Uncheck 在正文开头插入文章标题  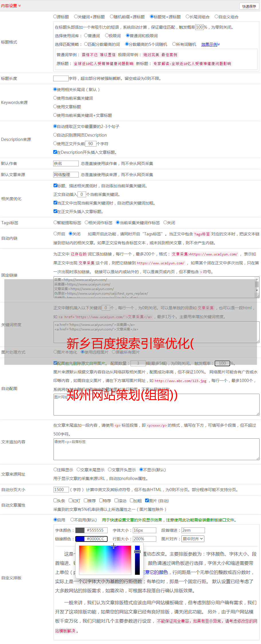tap(55, 211)
